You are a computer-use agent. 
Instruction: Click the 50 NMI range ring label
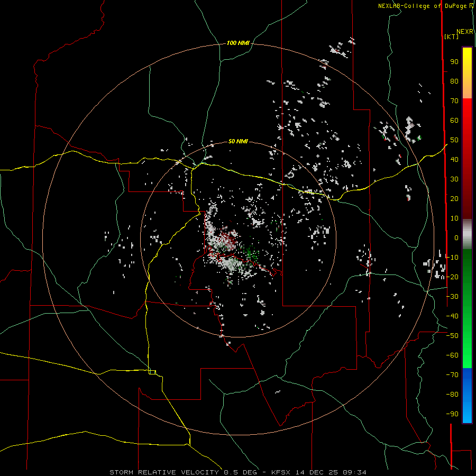coord(238,141)
